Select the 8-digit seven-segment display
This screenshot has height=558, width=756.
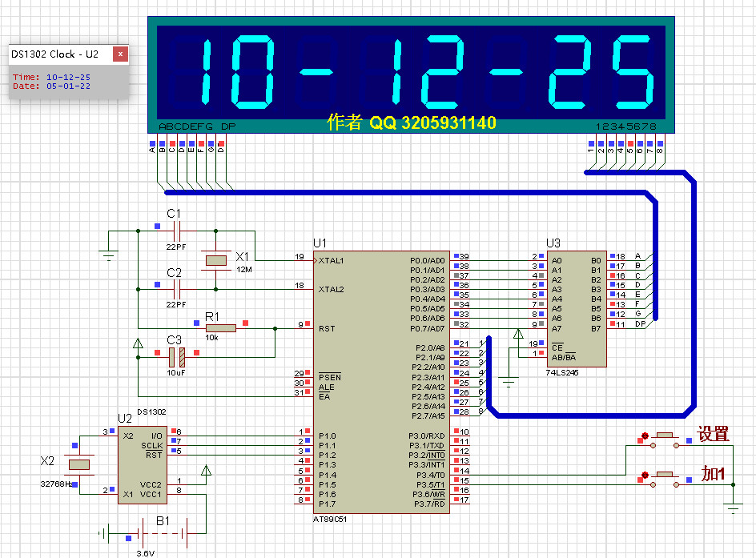pyautogui.click(x=412, y=74)
